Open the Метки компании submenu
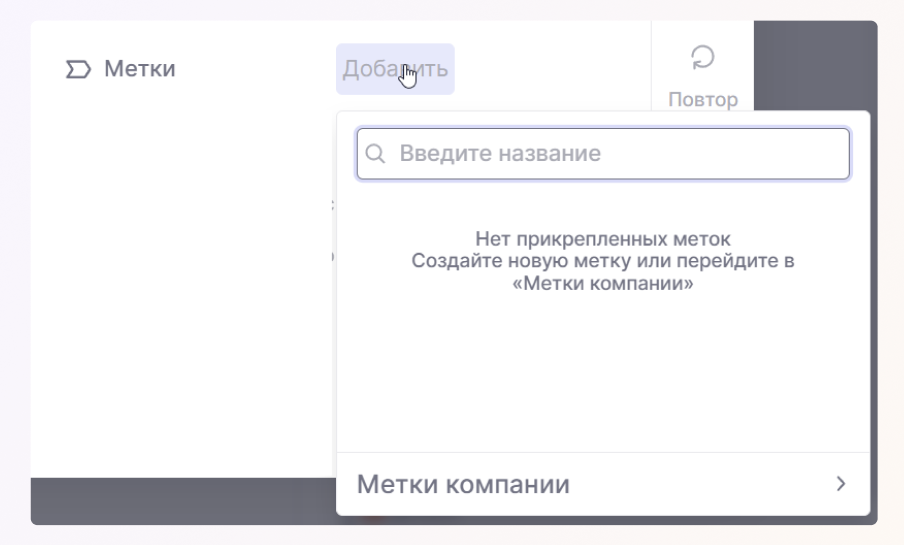Screen dimensions: 904x545 pyautogui.click(x=463, y=485)
